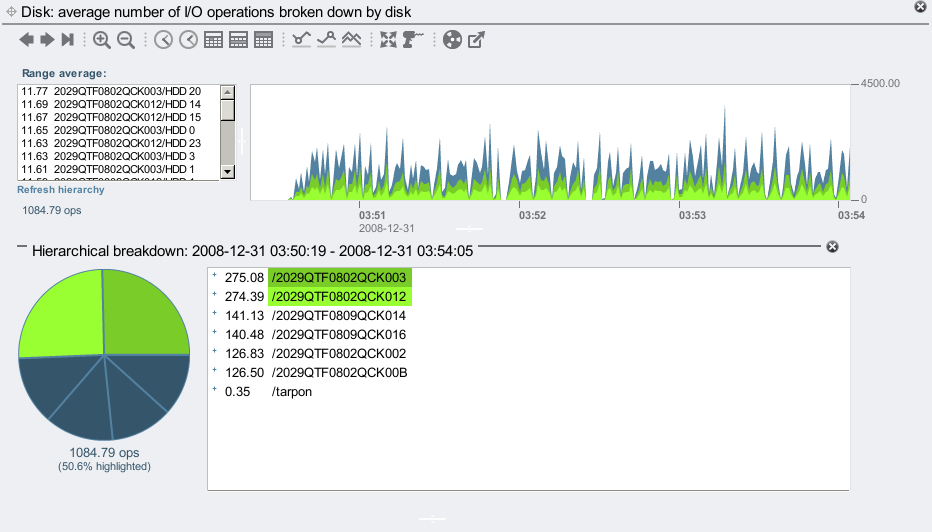Click the drill icon in the toolbar
Viewport: 932px width, 532px height.
tap(413, 40)
